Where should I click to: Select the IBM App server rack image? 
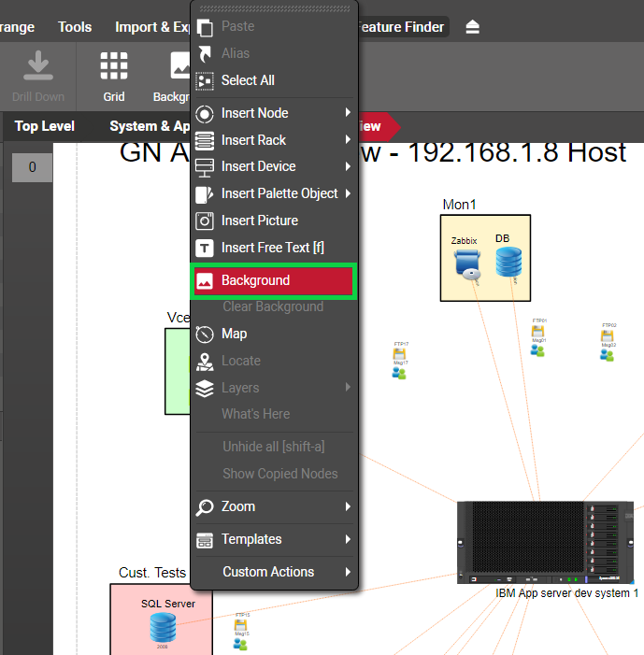(548, 543)
